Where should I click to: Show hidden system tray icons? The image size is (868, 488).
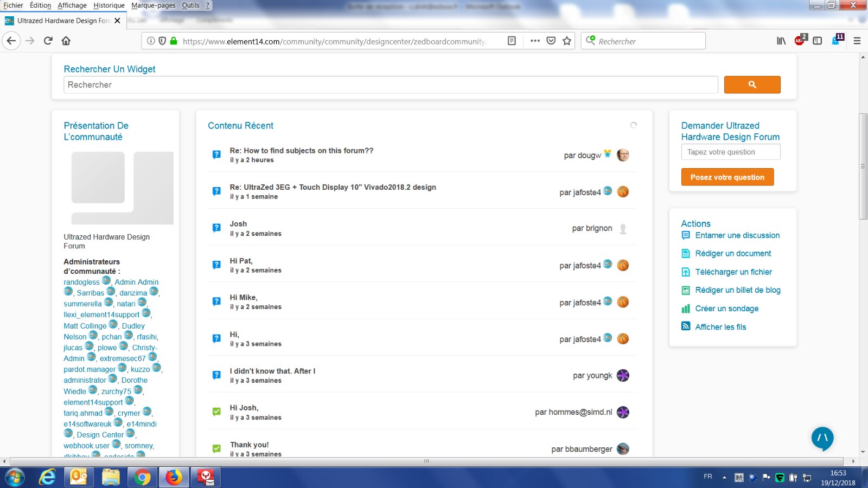point(724,477)
